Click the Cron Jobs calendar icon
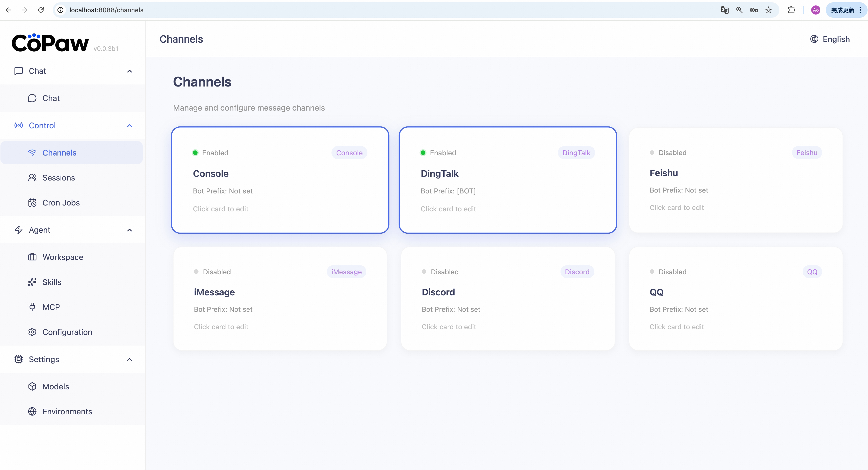The width and height of the screenshot is (868, 470). coord(32,203)
